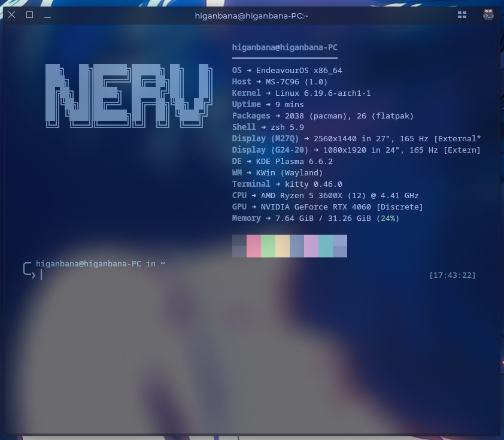
Task: Click the Display (G24-20) line
Action: pyautogui.click(x=356, y=150)
